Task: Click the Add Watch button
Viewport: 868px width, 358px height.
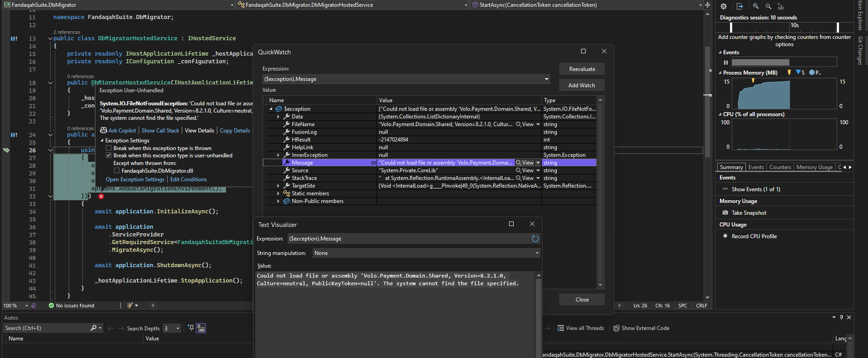Action: 582,85
